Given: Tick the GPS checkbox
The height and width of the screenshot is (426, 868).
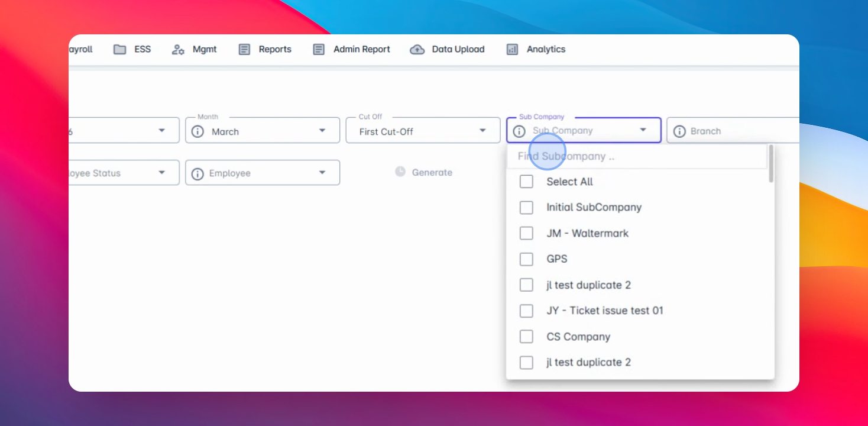Looking at the screenshot, I should click(526, 259).
